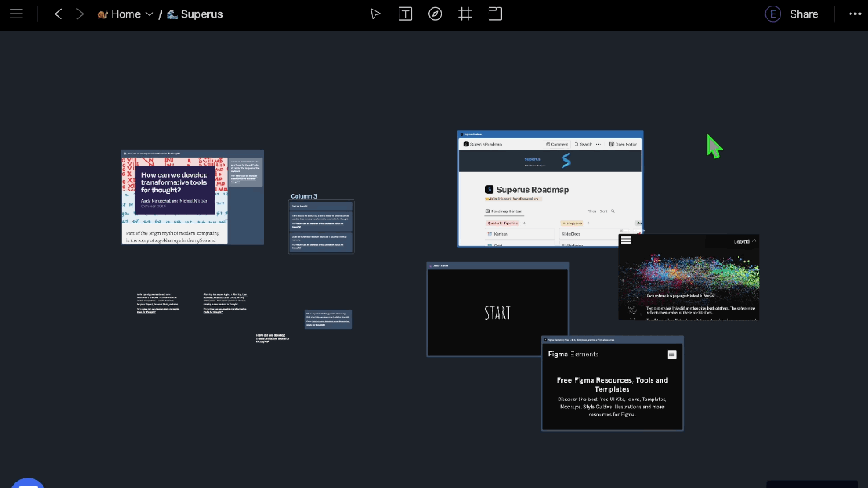Click Filter in the Roadmap card

tap(592, 211)
